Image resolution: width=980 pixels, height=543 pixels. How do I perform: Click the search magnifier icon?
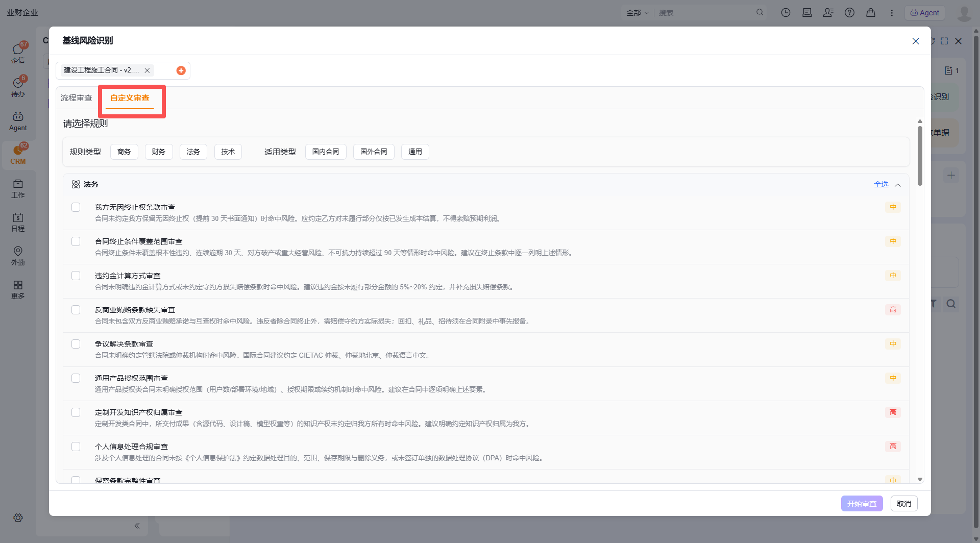[759, 13]
